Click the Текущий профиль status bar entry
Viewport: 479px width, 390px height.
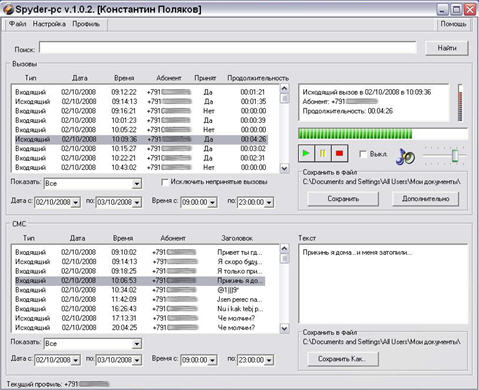[58, 384]
